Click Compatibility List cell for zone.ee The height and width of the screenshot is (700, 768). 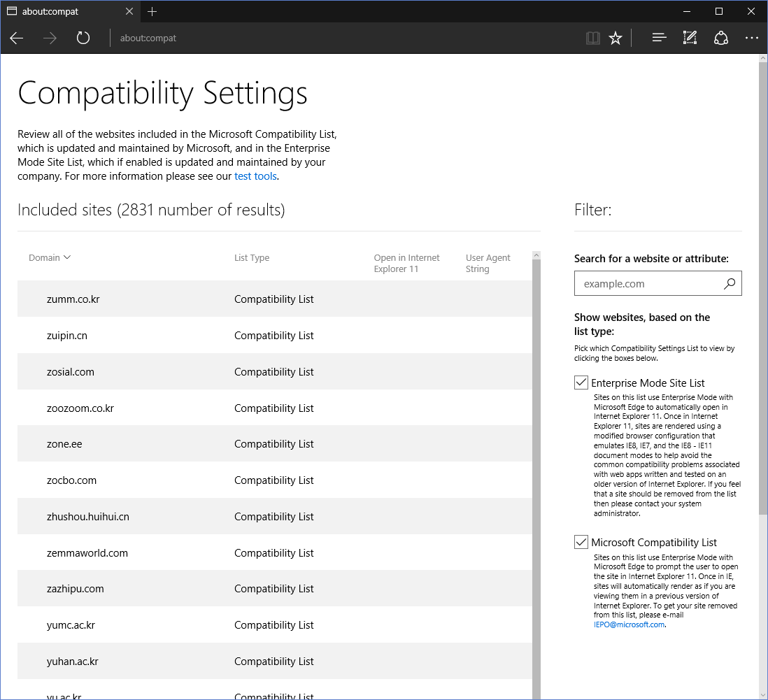pyautogui.click(x=273, y=444)
